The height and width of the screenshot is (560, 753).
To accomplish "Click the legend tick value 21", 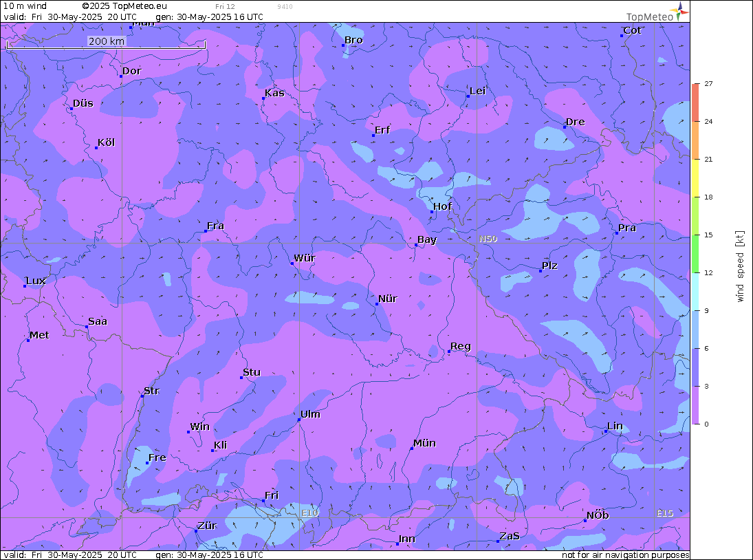I will [x=708, y=160].
